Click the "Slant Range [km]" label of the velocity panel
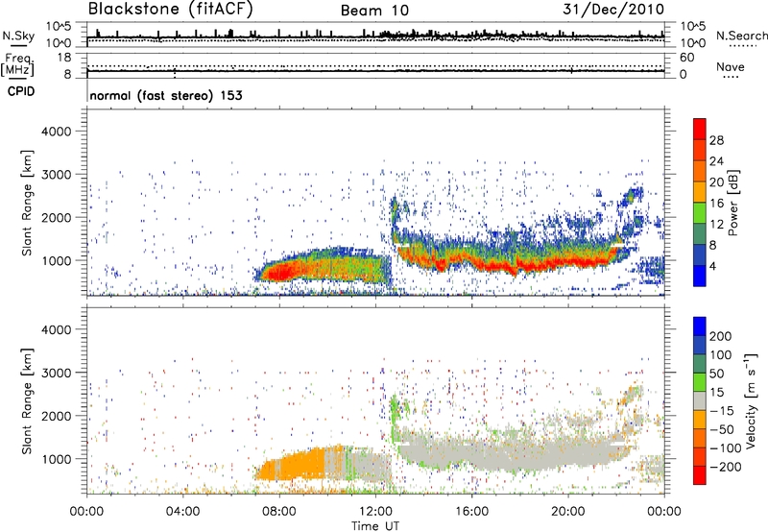Viewport: 768px width, 532px height. (x=27, y=400)
